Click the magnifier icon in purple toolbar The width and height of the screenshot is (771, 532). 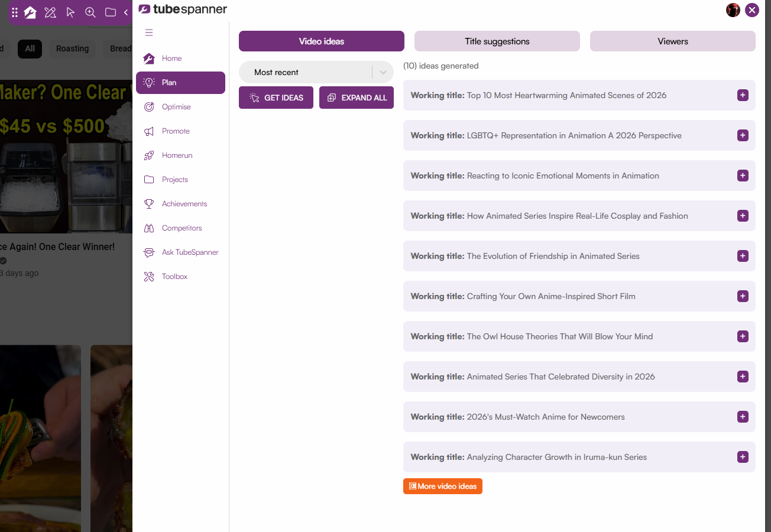(90, 12)
